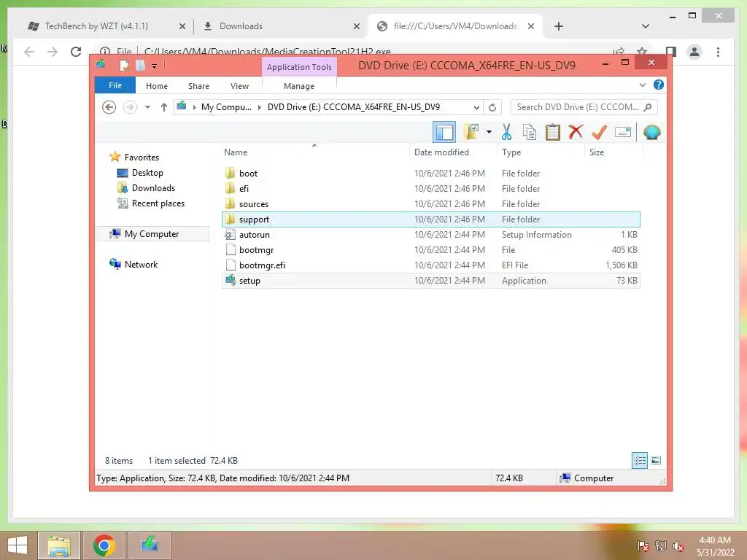
Task: Open the Chrome profile avatar
Action: pyautogui.click(x=694, y=52)
